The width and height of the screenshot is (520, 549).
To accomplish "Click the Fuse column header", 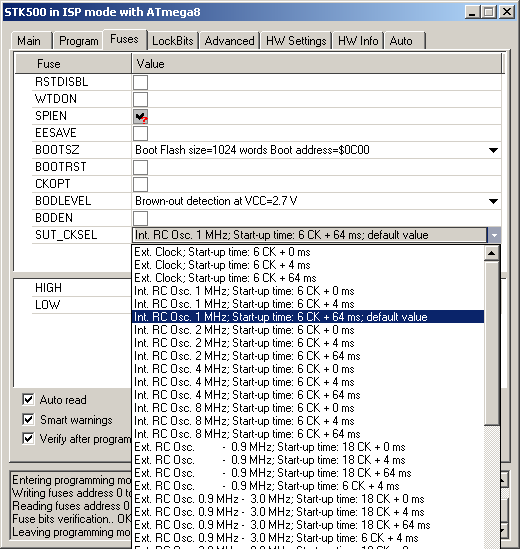I will (73, 64).
